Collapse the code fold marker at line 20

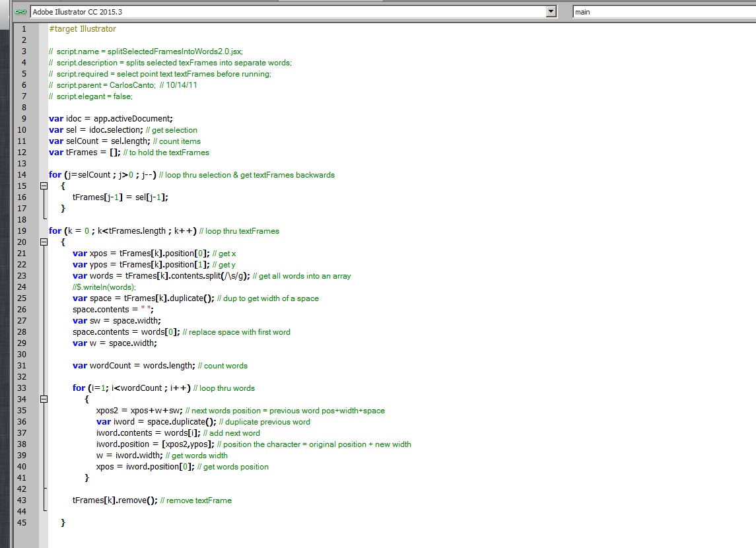tap(44, 242)
